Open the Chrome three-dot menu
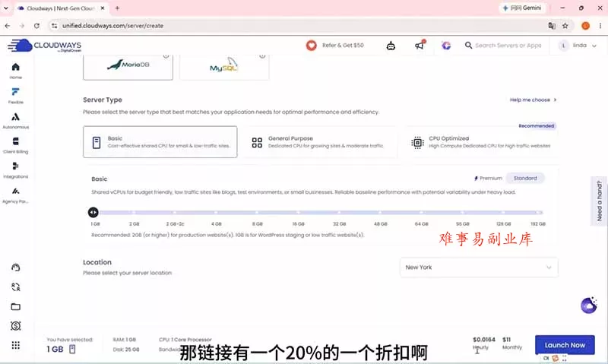Image resolution: width=608 pixels, height=364 pixels. pos(600,26)
